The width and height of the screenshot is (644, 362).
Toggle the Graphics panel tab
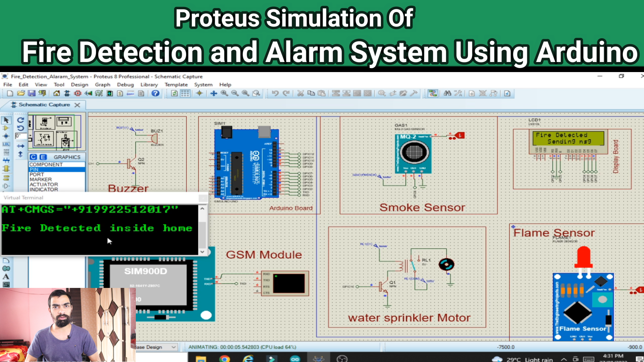pos(67,157)
